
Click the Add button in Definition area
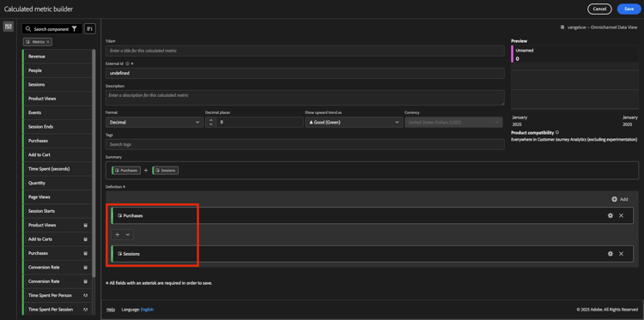tap(620, 199)
